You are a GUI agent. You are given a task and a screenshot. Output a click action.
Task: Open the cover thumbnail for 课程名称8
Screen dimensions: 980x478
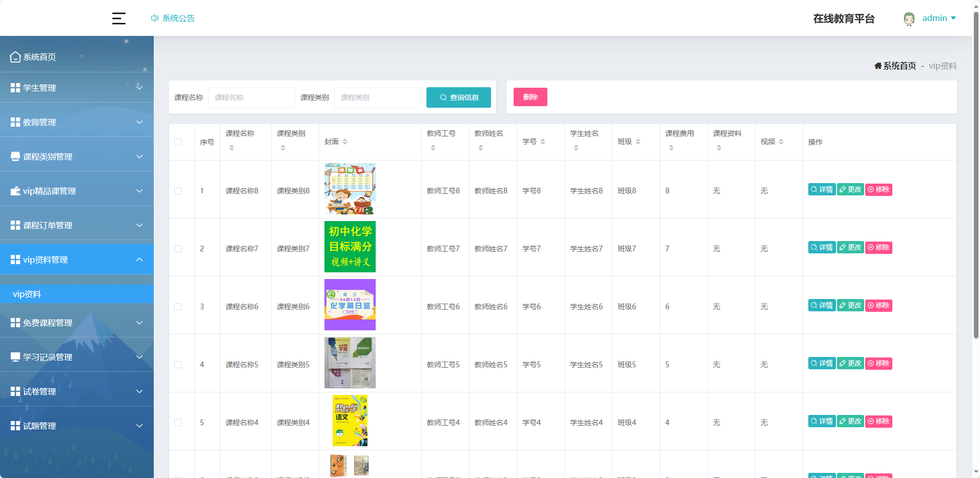tap(350, 189)
